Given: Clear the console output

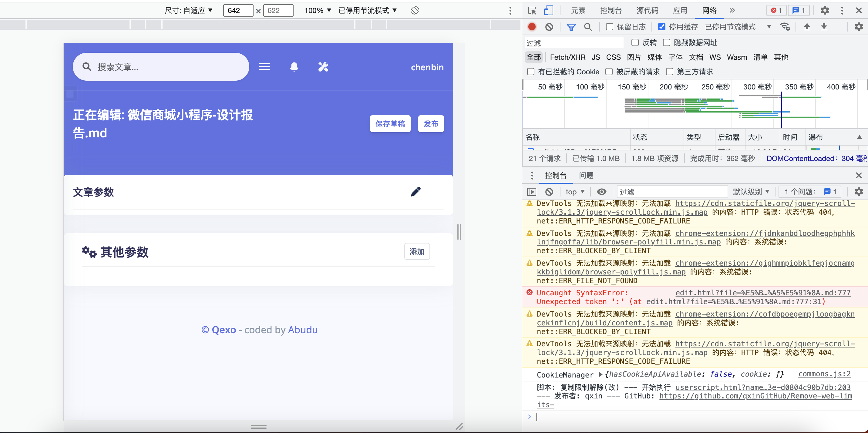Looking at the screenshot, I should (x=549, y=192).
